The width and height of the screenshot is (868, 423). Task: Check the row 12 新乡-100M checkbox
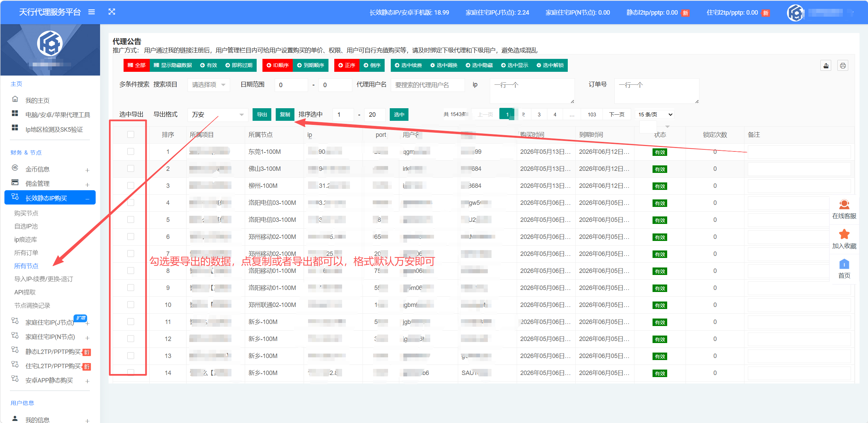[x=131, y=339]
